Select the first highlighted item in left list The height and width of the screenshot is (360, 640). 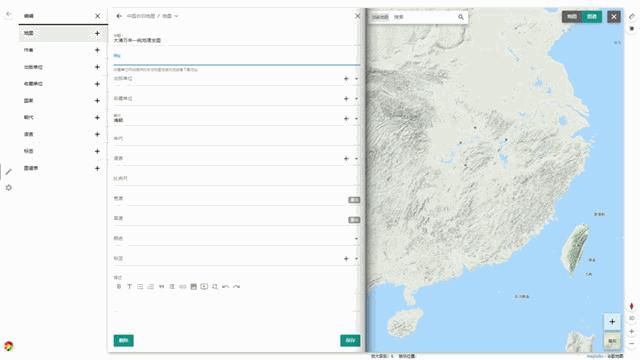click(63, 33)
